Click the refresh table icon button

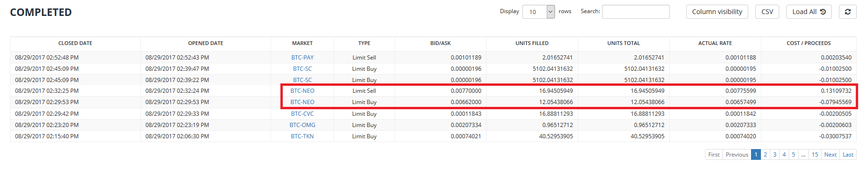tap(848, 12)
